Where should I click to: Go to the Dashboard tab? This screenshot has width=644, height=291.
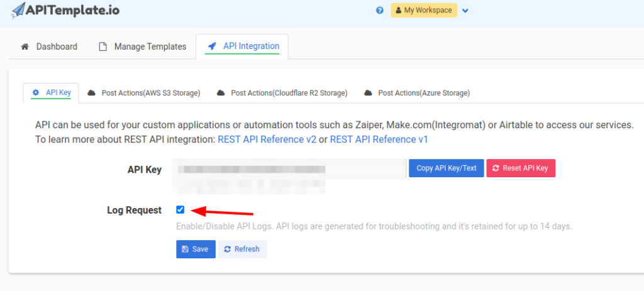(x=49, y=47)
